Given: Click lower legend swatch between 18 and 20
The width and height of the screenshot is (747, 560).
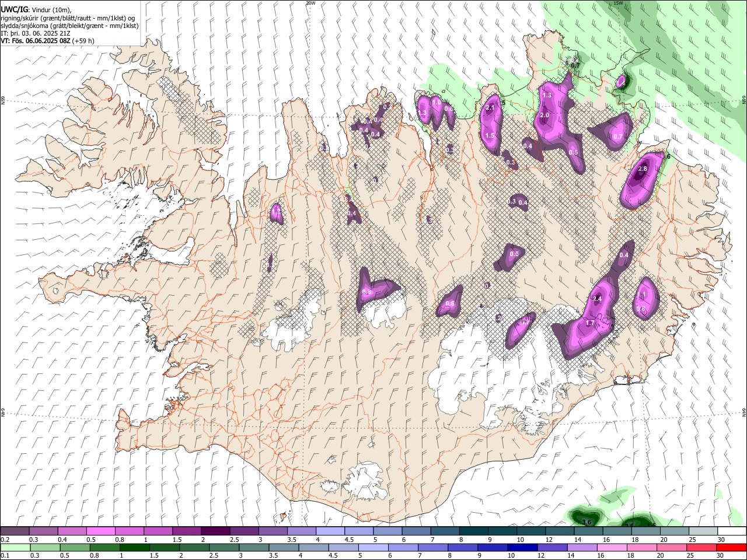Looking at the screenshot, I should click(642, 548).
